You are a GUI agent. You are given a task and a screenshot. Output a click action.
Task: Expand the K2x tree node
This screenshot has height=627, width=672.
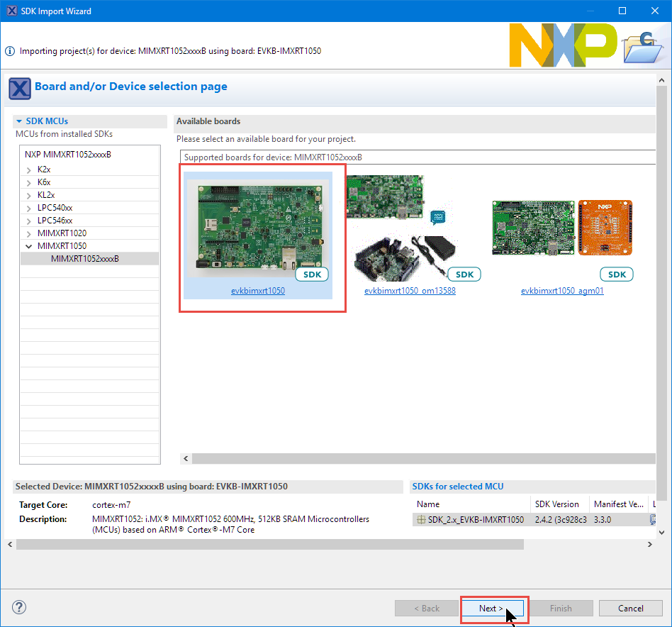pos(29,170)
